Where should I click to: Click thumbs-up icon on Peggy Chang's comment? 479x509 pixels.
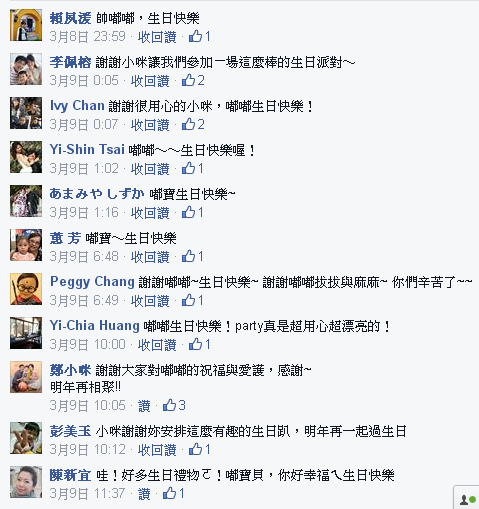point(188,300)
